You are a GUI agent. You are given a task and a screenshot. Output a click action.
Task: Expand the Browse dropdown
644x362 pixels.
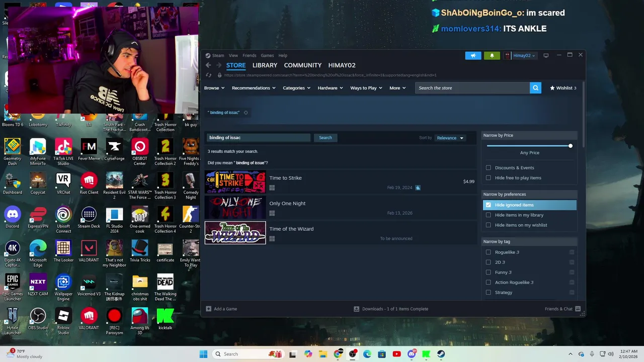pyautogui.click(x=214, y=88)
